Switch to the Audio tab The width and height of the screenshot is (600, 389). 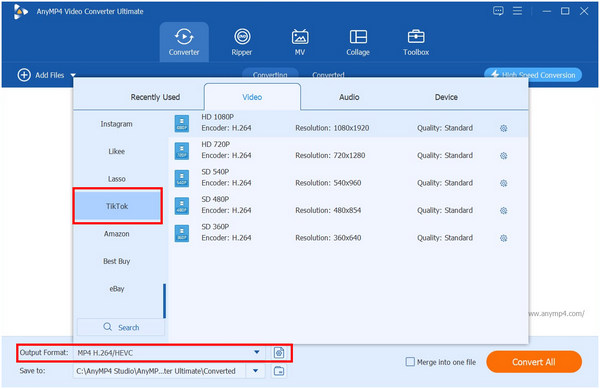coord(349,97)
